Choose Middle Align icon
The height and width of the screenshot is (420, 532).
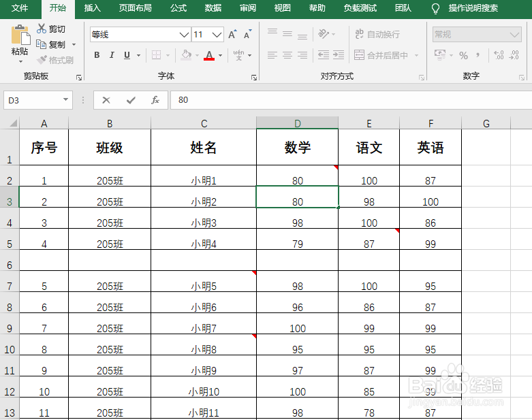click(287, 34)
